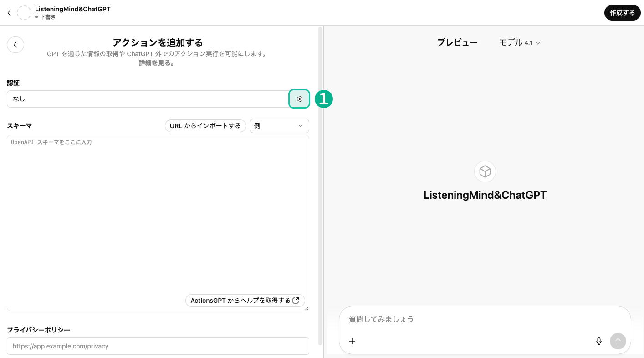Click the ListeningMind&ChatGPT title in header
Screen dimensions: 644x358
click(73, 9)
